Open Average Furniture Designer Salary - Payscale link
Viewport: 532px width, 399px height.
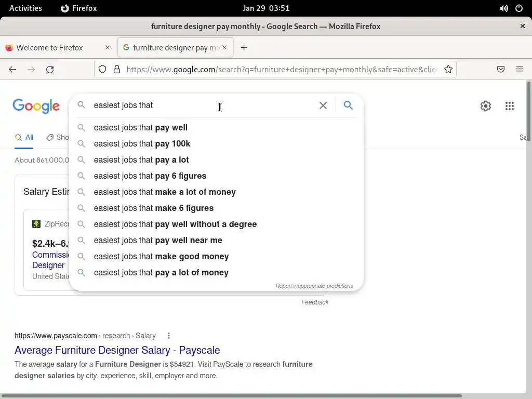click(117, 350)
